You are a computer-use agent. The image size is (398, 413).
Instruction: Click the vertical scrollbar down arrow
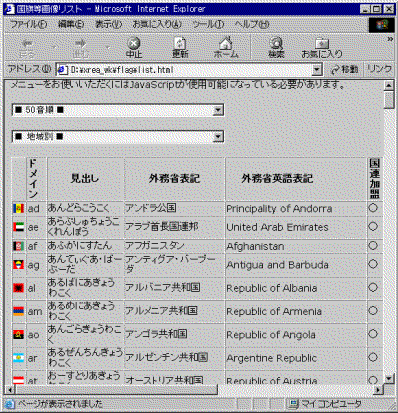[x=389, y=379]
